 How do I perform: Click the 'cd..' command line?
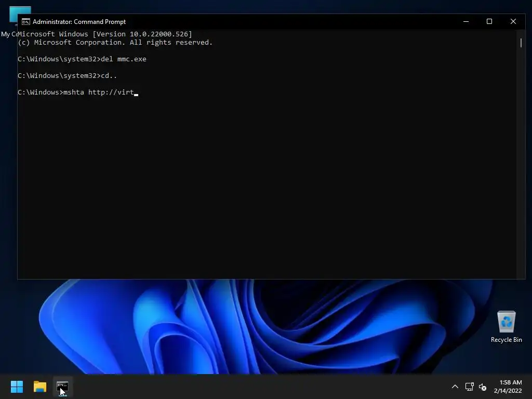pos(67,76)
